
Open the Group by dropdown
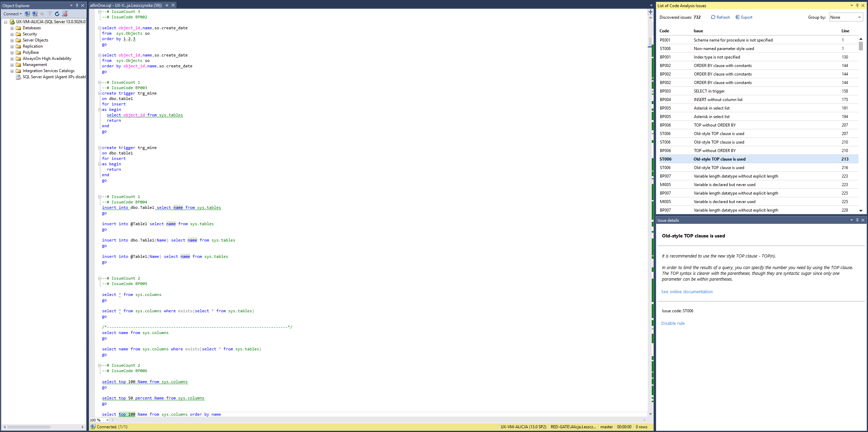pyautogui.click(x=846, y=17)
